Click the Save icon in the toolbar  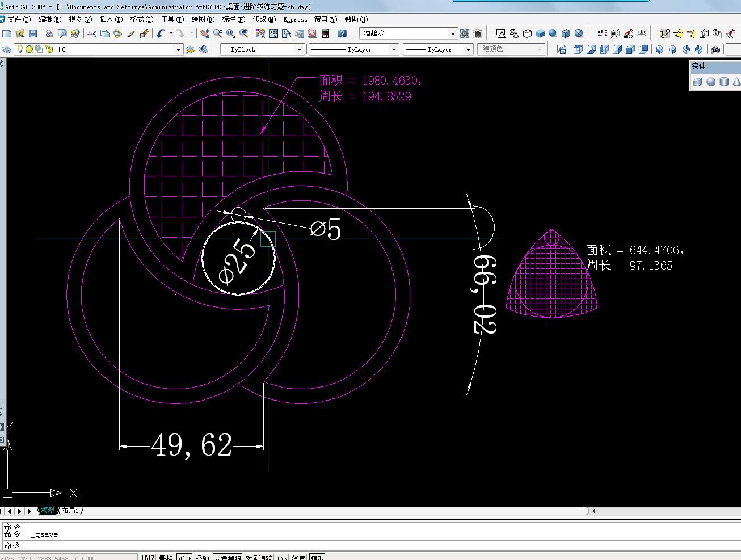click(x=33, y=34)
